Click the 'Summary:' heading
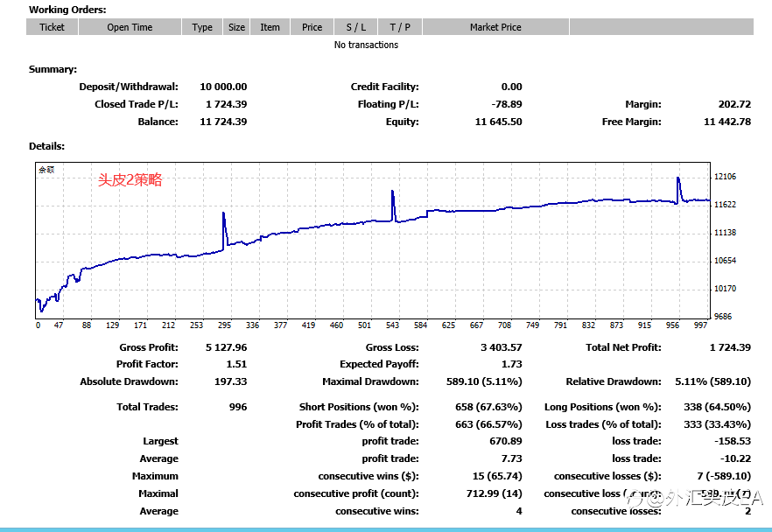Image resolution: width=772 pixels, height=532 pixels. click(53, 69)
